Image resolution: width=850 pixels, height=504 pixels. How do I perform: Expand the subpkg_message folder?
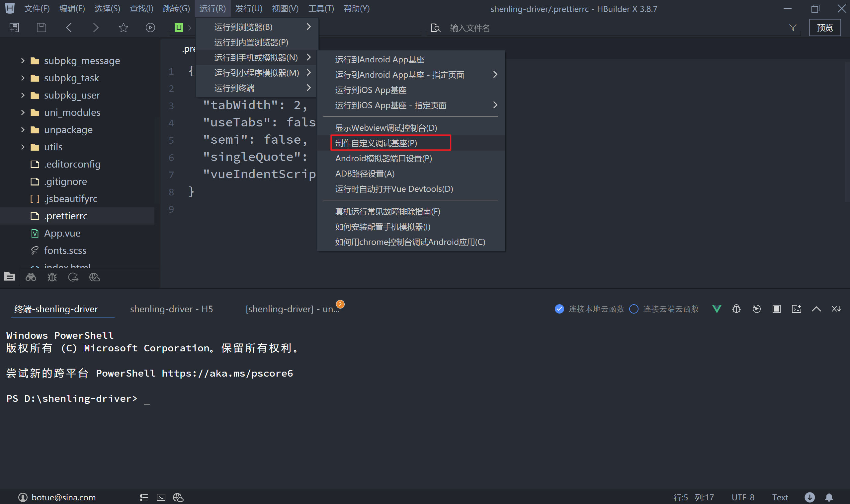coord(23,60)
